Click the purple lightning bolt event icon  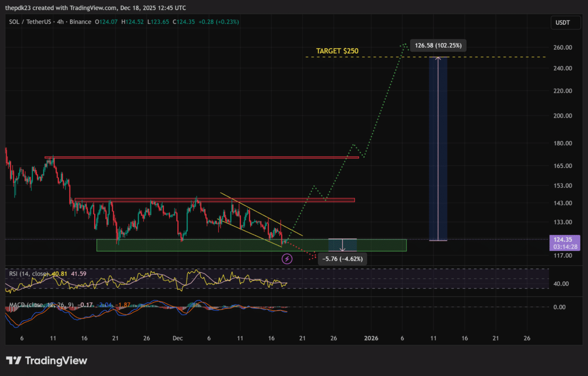click(287, 259)
